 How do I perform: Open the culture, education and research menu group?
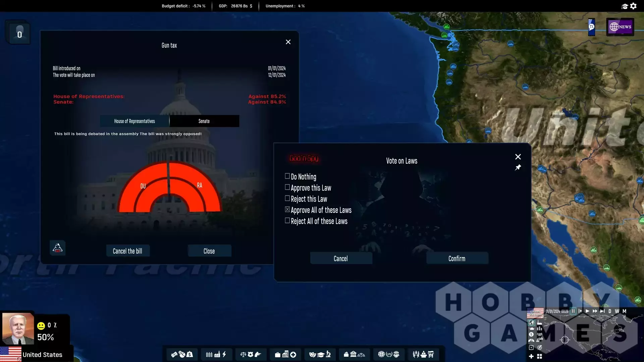[x=320, y=354]
